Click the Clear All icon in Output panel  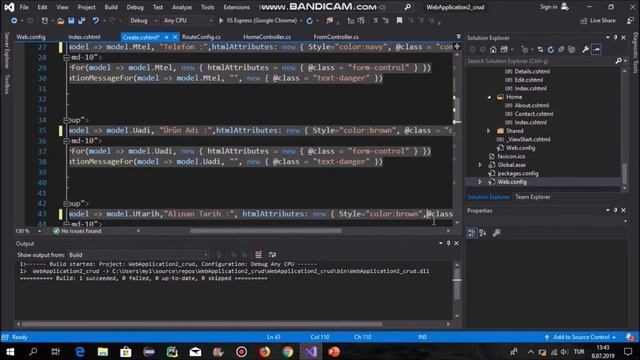pyautogui.click(x=258, y=255)
